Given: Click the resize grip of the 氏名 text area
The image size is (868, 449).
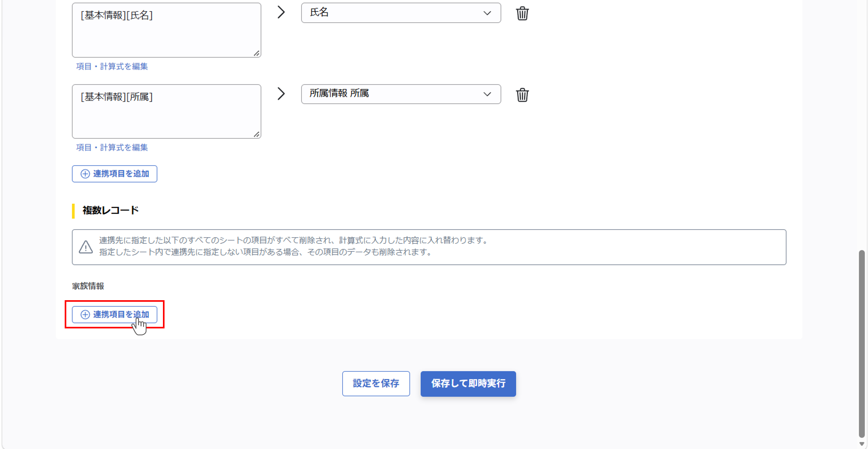Looking at the screenshot, I should coord(257,53).
